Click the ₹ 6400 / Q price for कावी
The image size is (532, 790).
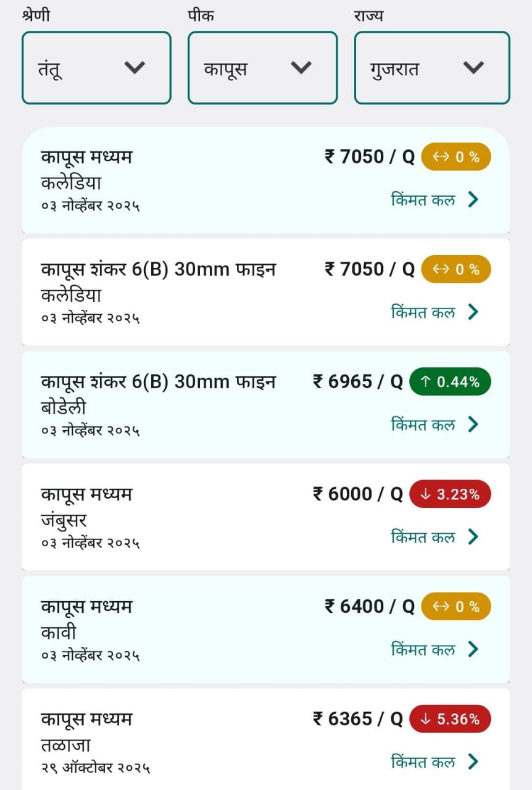point(369,607)
